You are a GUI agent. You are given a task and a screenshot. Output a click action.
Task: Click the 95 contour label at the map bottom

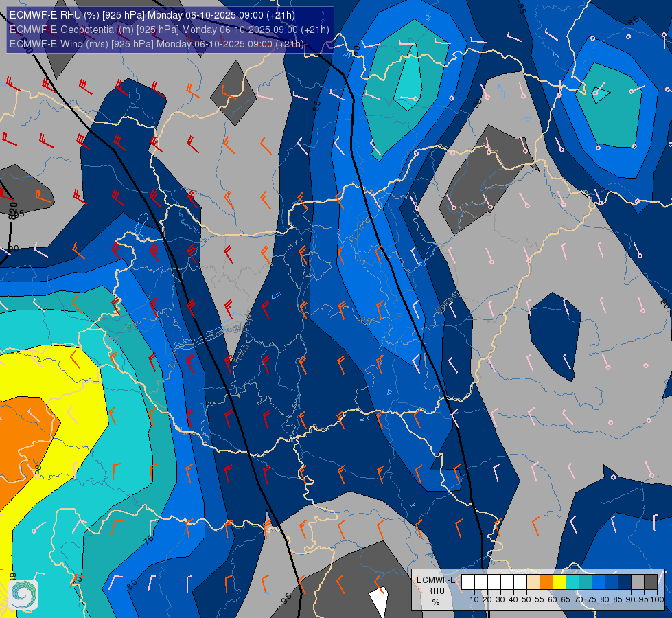click(x=286, y=598)
